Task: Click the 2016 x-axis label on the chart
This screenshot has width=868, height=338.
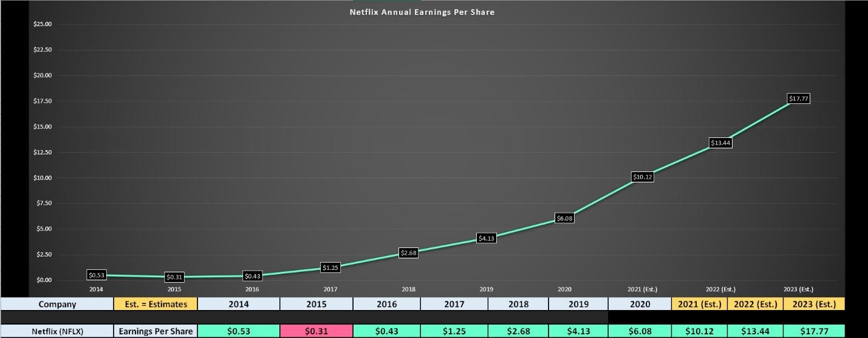Action: pyautogui.click(x=252, y=289)
